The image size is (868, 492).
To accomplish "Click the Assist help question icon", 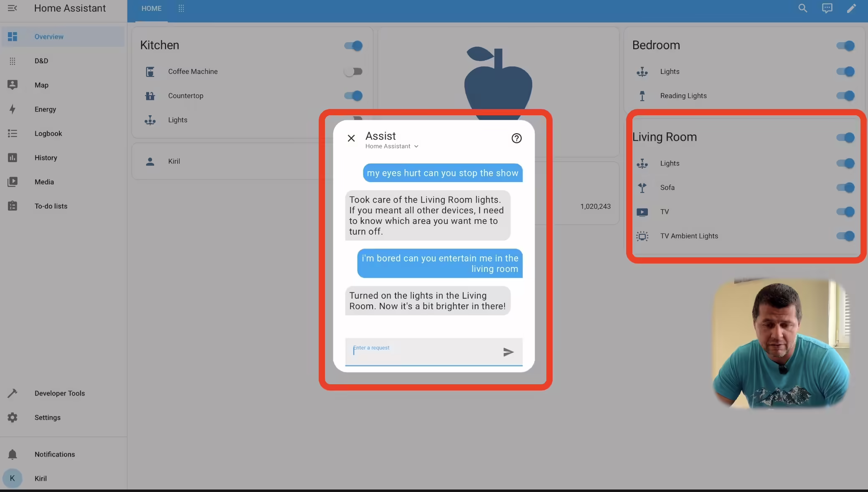I will click(517, 138).
